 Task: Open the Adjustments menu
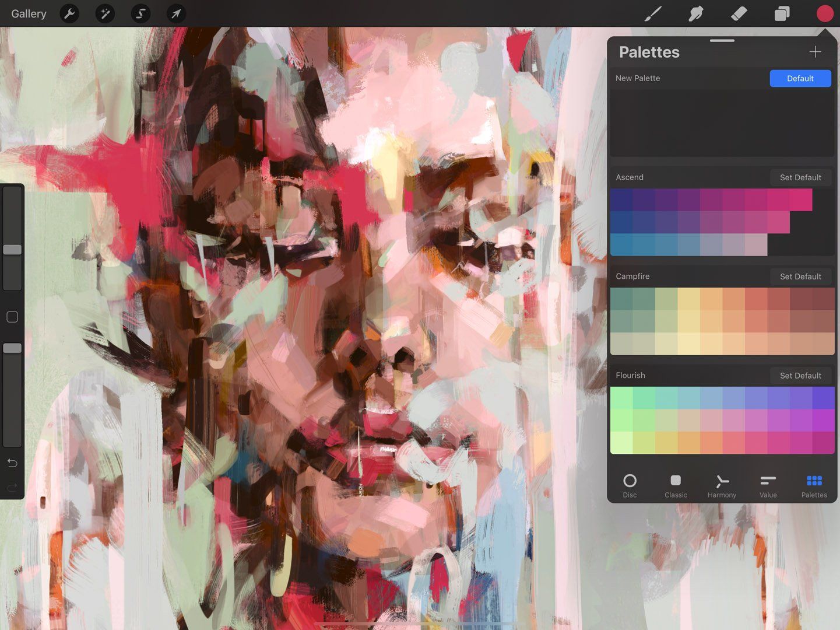105,13
